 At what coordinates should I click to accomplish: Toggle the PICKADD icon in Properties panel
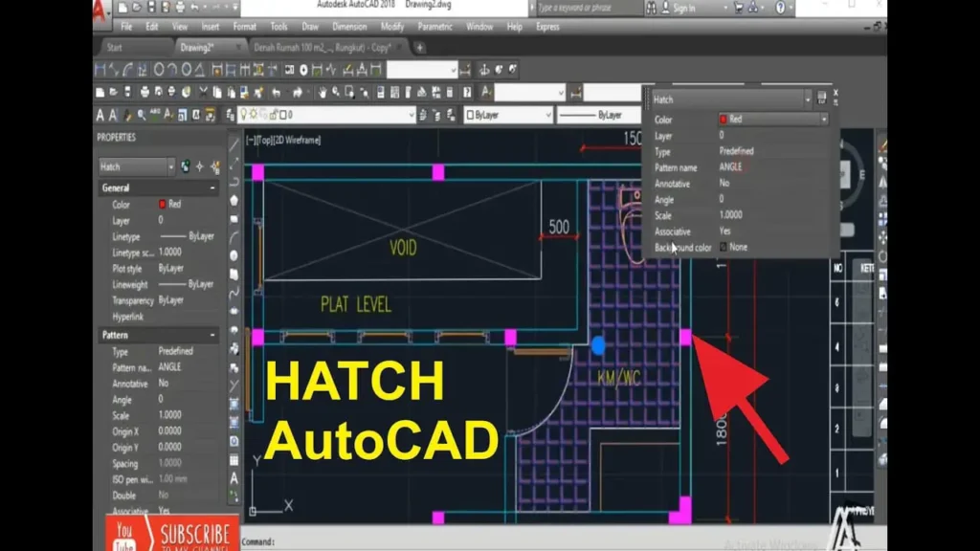(x=186, y=166)
